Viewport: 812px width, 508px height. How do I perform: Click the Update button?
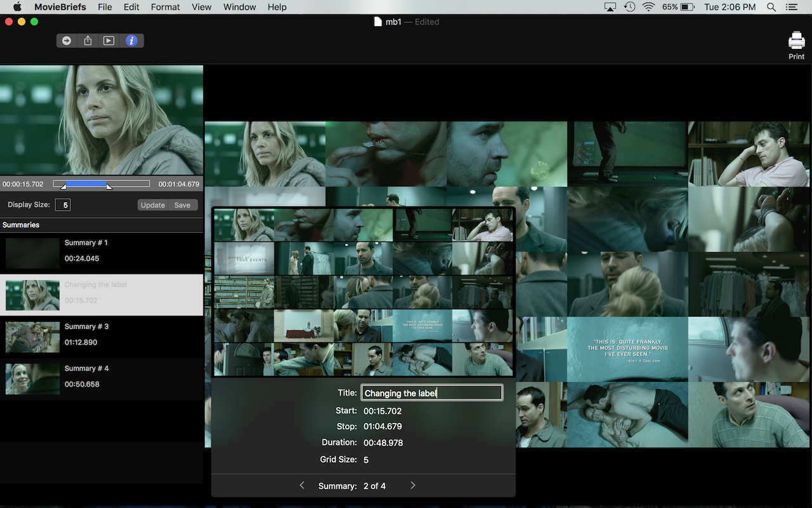tap(153, 205)
